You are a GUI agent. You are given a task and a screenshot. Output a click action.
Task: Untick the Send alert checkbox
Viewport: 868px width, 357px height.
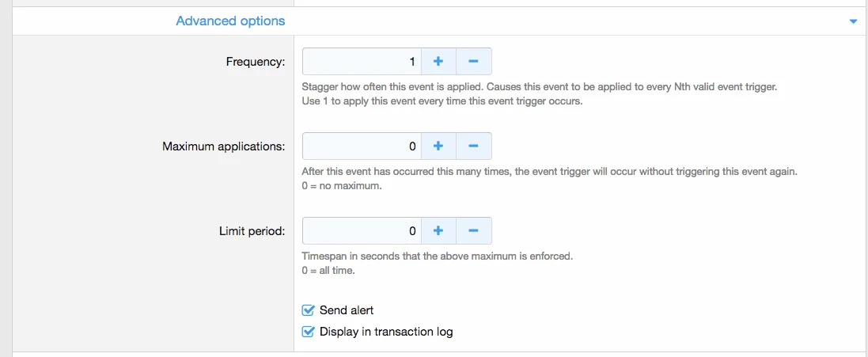pos(309,310)
